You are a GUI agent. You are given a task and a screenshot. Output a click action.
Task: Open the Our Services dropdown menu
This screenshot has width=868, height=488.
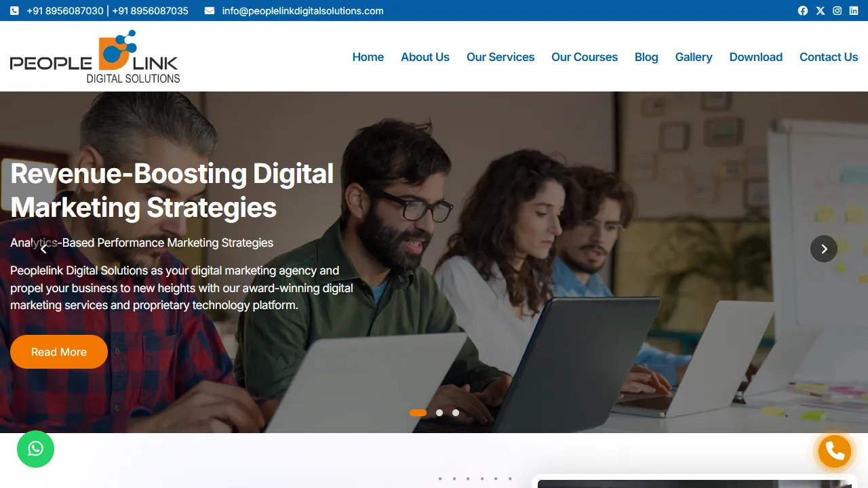pyautogui.click(x=500, y=57)
